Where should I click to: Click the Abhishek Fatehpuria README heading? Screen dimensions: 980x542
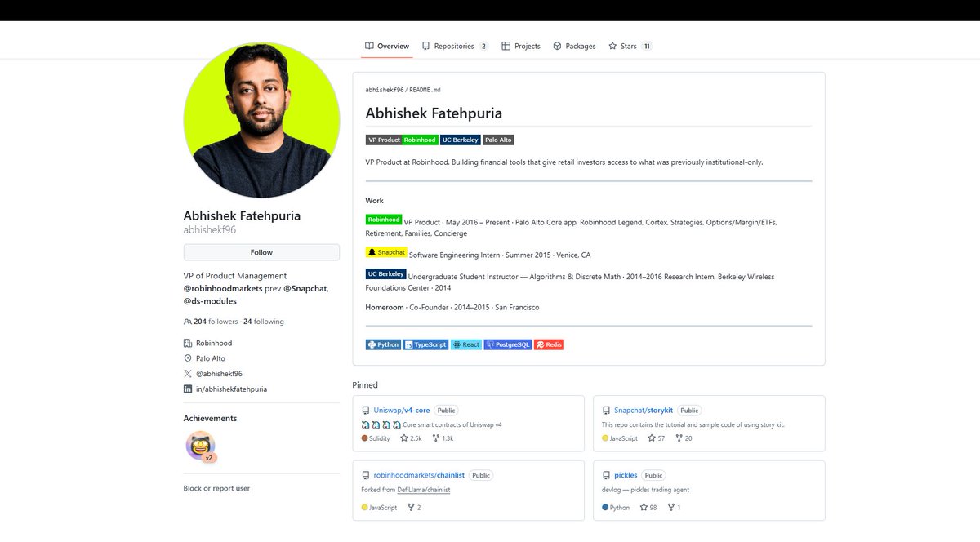(x=434, y=113)
